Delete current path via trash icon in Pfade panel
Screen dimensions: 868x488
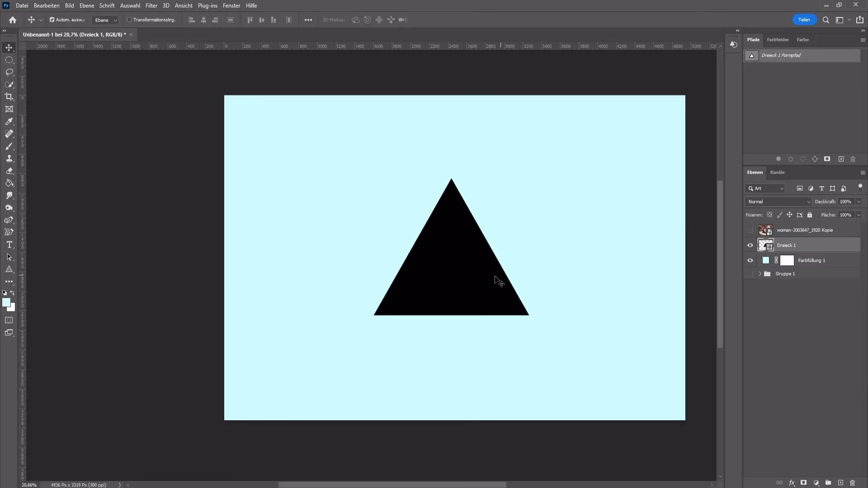click(854, 159)
